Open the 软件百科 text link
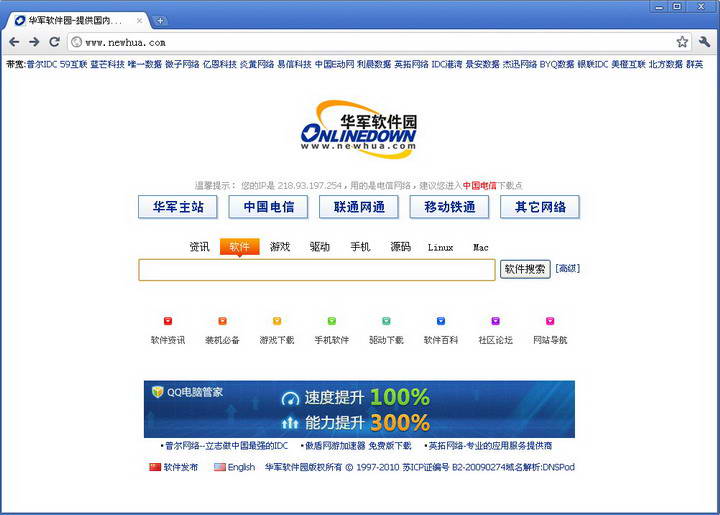This screenshot has height=515, width=720. tap(441, 340)
